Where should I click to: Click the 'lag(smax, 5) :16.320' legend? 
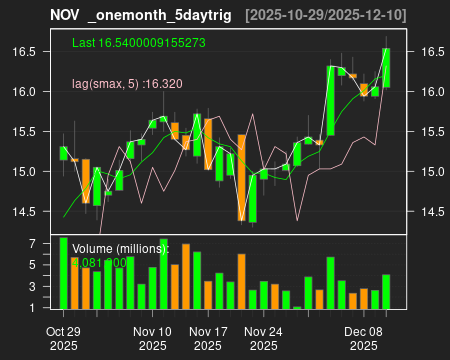[127, 84]
